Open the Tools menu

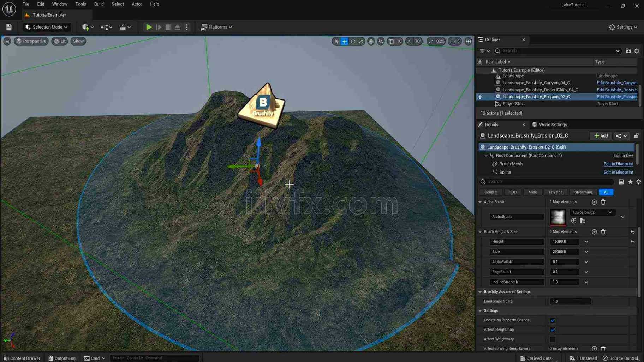(x=80, y=4)
